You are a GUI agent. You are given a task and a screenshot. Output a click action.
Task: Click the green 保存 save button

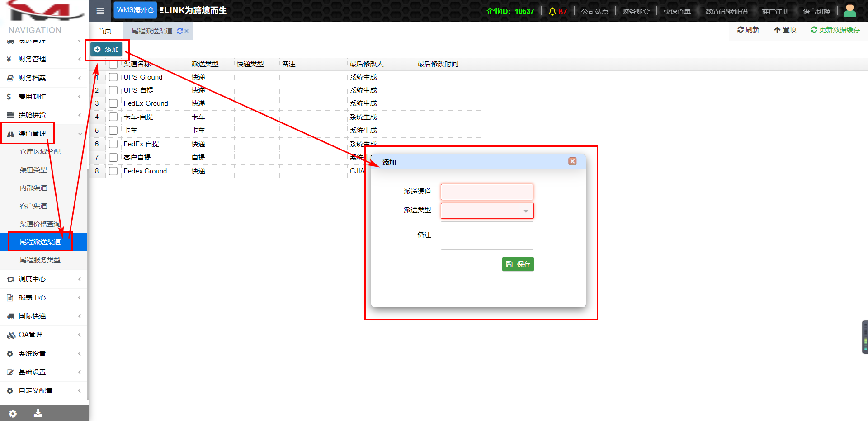click(518, 264)
